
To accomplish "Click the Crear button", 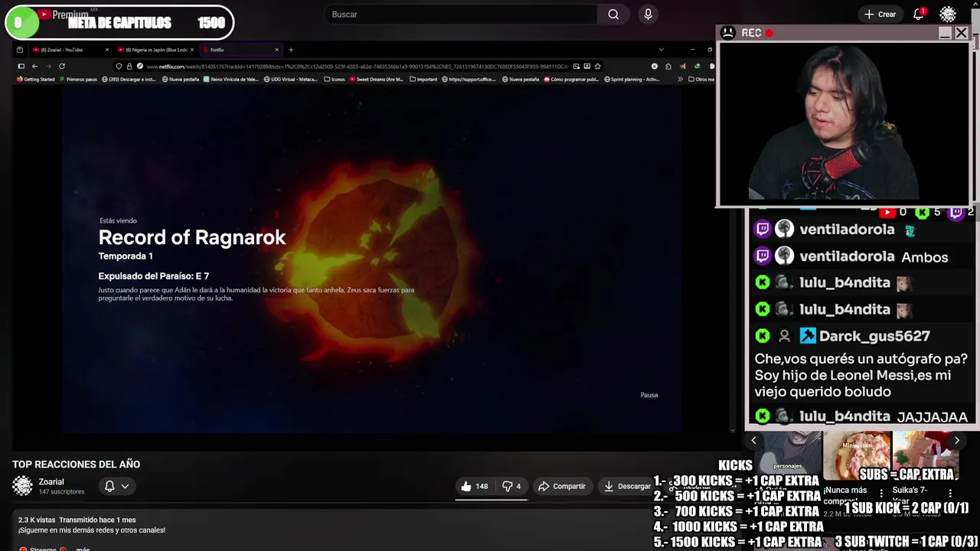I will click(880, 15).
